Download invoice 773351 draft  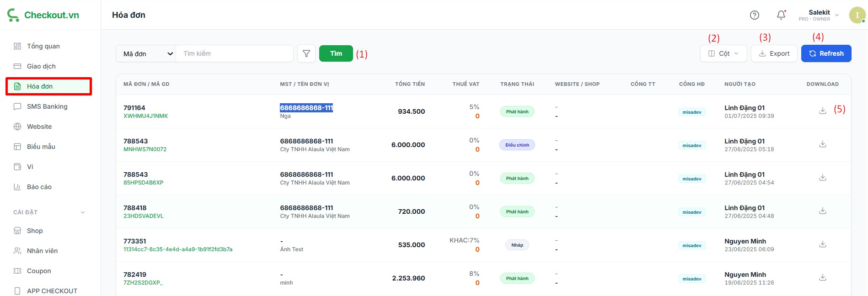(x=822, y=244)
